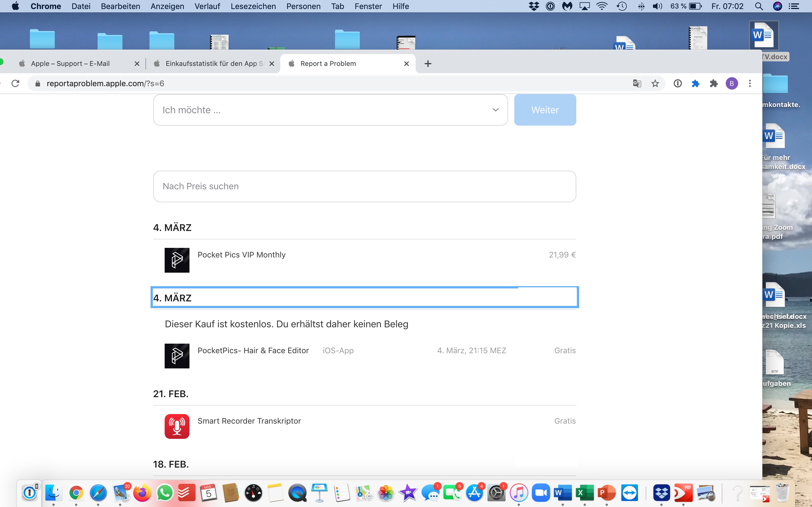Click the purple profile avatar B
The width and height of the screenshot is (812, 507).
732,83
